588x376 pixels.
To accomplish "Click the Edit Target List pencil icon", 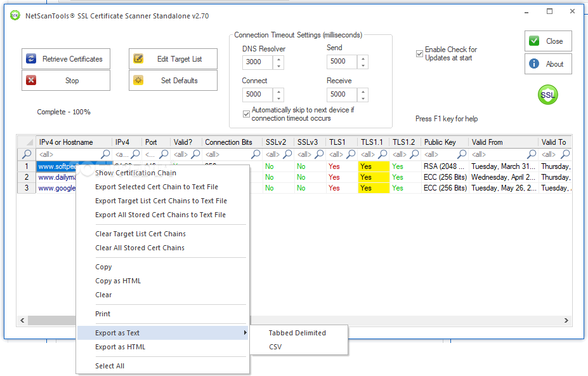I will click(138, 58).
